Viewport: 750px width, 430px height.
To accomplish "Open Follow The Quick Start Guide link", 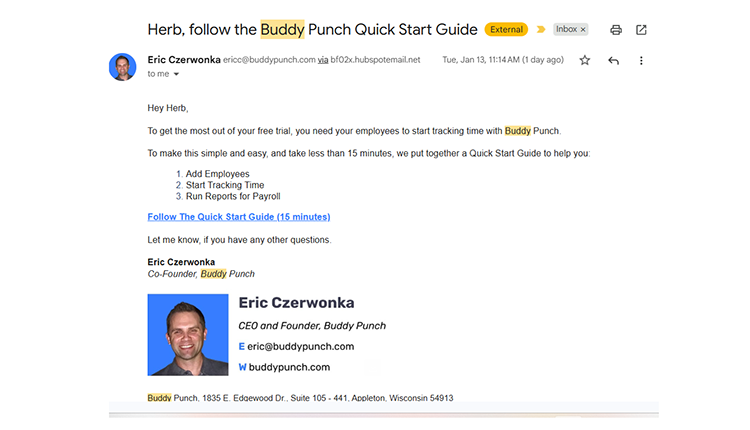I will point(239,217).
